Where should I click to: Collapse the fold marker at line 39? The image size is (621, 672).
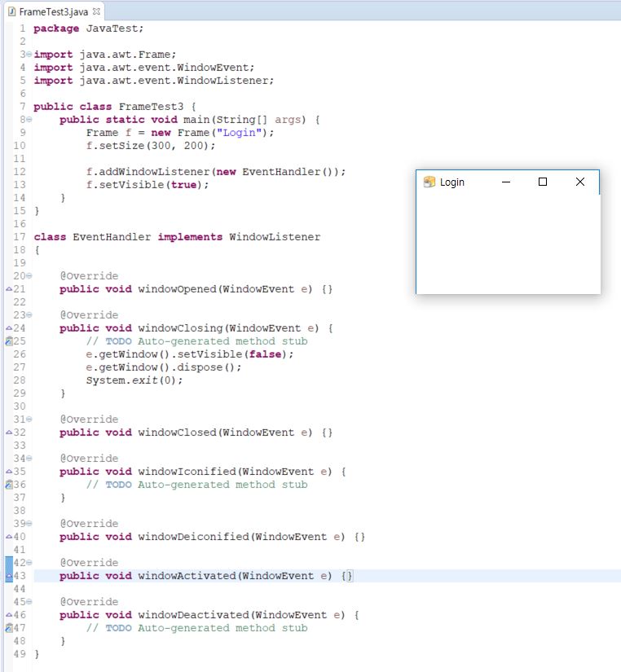pyautogui.click(x=29, y=524)
